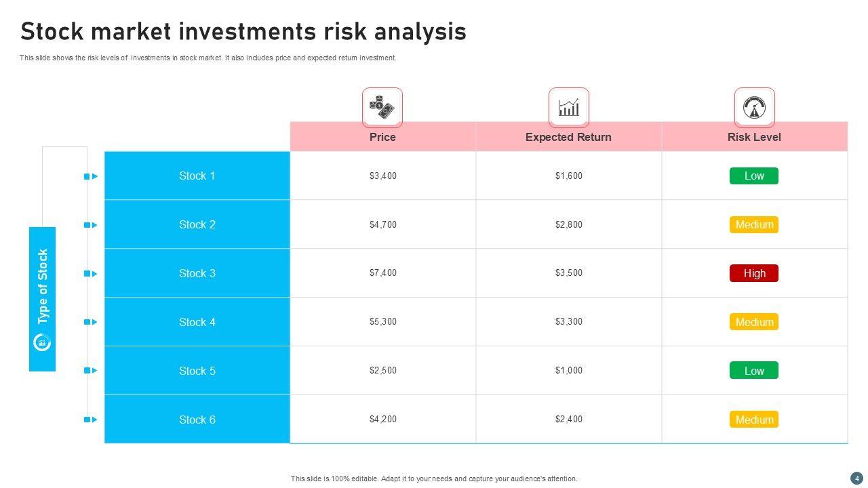Click the $7,400 price cell
This screenshot has width=868, height=488.
(383, 273)
